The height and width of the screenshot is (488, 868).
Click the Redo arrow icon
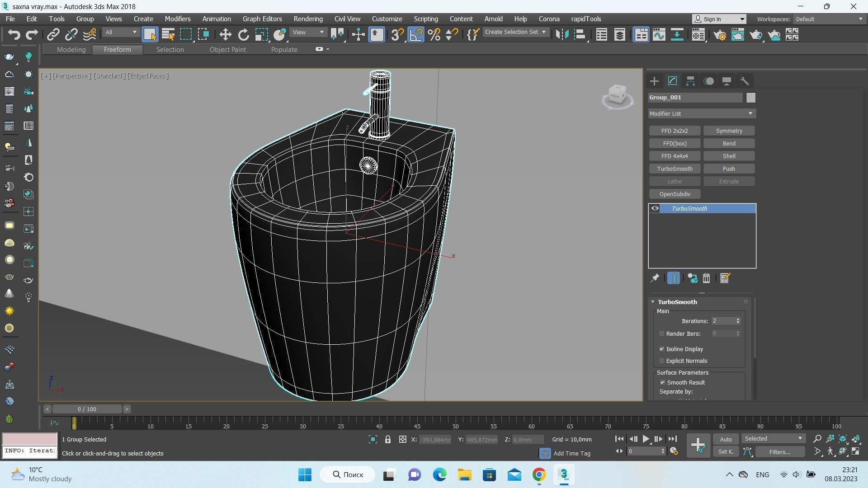pyautogui.click(x=32, y=35)
